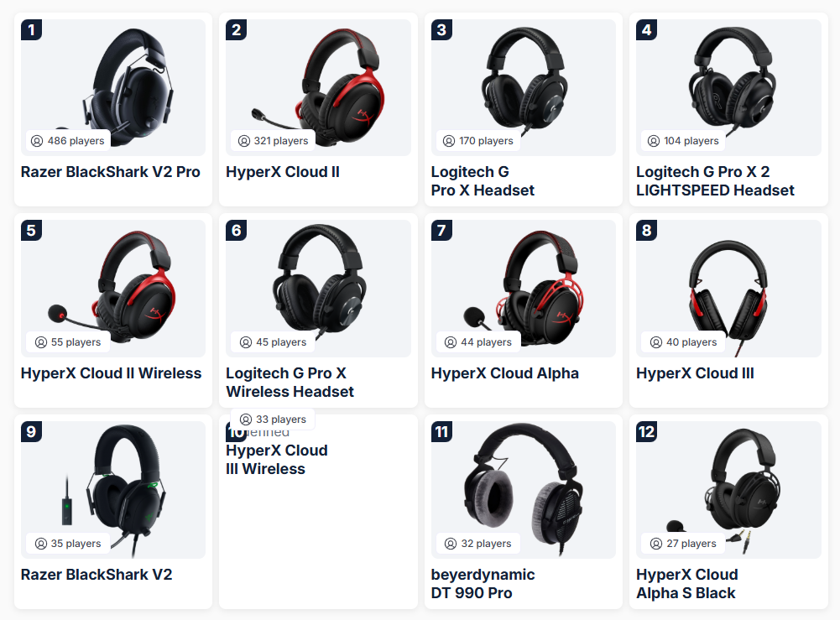Screen dimensions: 840x620
Task: Open the Logitech G Pro X 2 LIGHTSPEED Headset link
Action: pyautogui.click(x=715, y=181)
